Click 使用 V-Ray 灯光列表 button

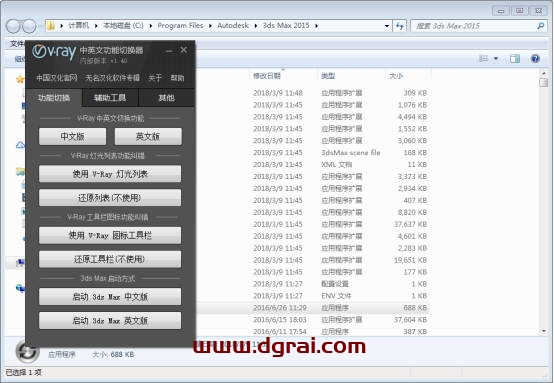tap(110, 174)
